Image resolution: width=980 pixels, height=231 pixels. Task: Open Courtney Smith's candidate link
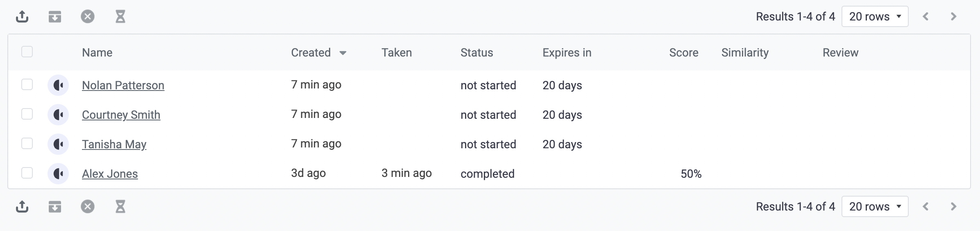121,115
